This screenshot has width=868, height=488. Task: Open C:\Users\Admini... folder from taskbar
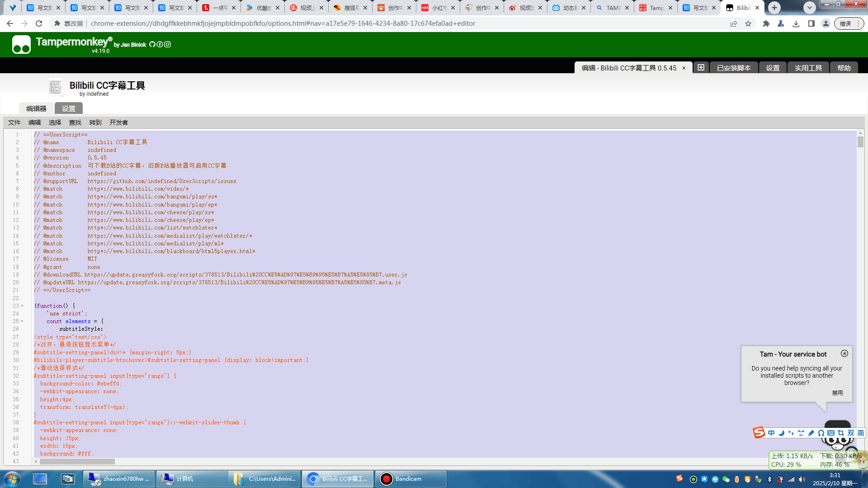point(265,479)
